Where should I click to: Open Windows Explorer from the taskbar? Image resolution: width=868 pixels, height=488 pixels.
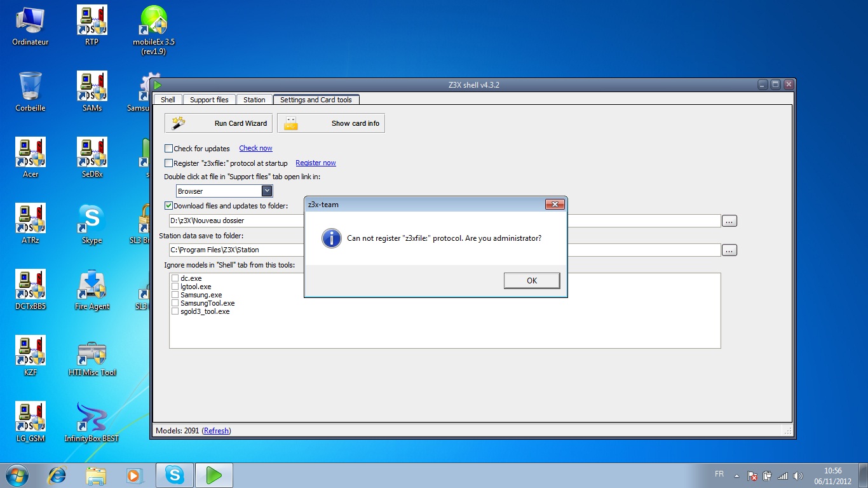[x=96, y=475]
